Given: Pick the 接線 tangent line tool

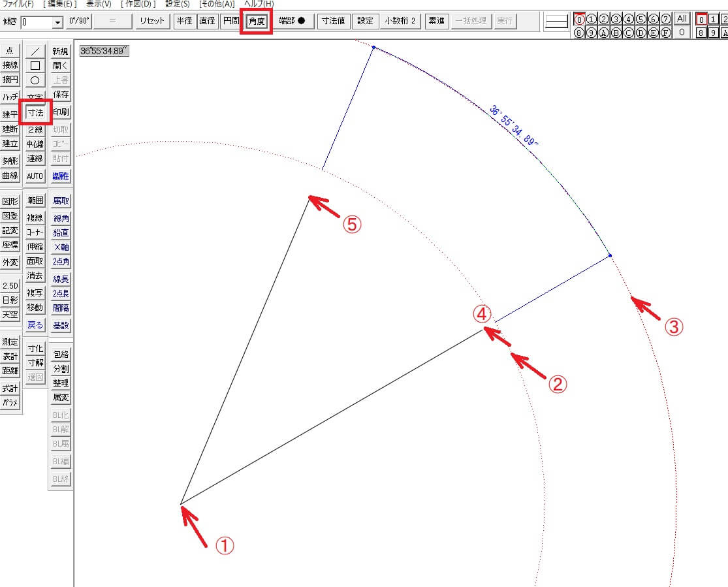Looking at the screenshot, I should coord(10,65).
